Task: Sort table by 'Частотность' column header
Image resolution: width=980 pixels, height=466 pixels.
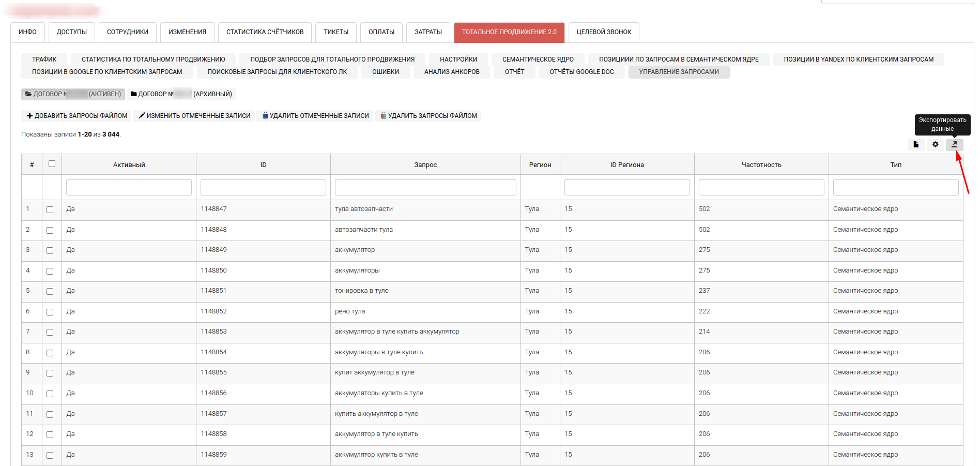Action: coord(761,165)
